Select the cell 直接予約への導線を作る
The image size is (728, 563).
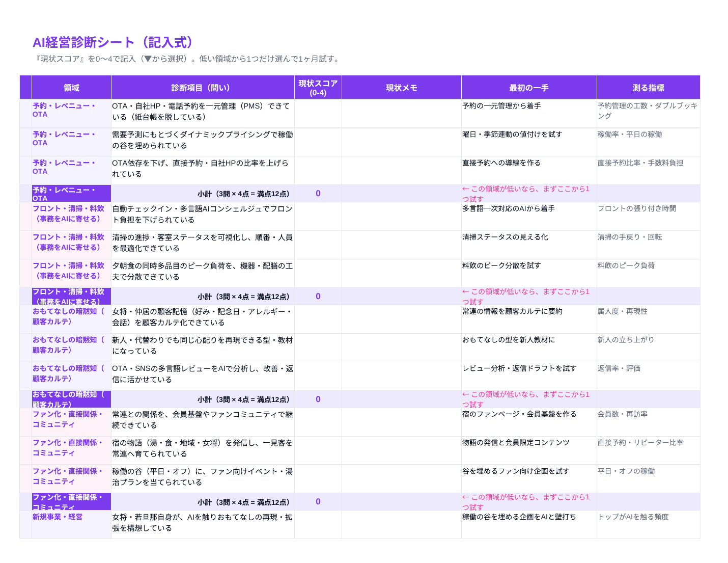pyautogui.click(x=529, y=170)
